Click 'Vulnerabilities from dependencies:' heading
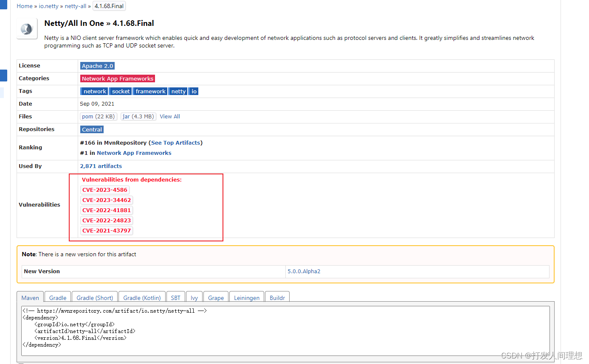 [132, 180]
